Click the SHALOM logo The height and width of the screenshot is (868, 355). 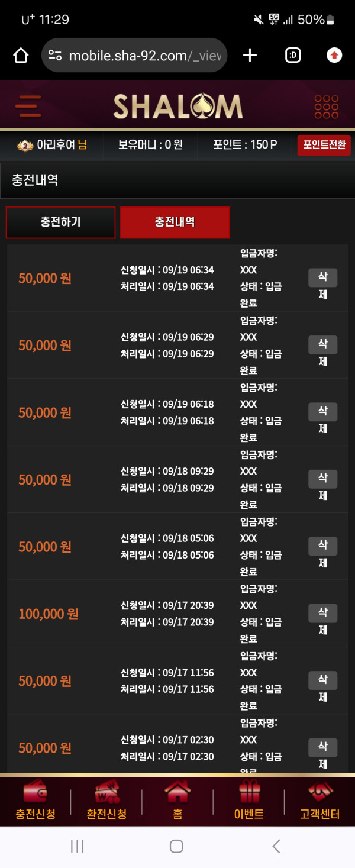point(177,107)
